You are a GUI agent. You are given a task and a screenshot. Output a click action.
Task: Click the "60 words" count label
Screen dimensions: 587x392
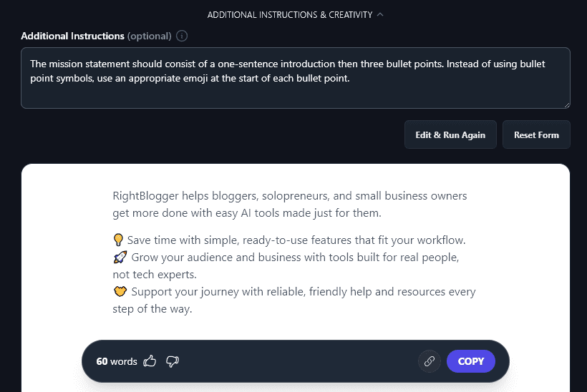point(117,361)
